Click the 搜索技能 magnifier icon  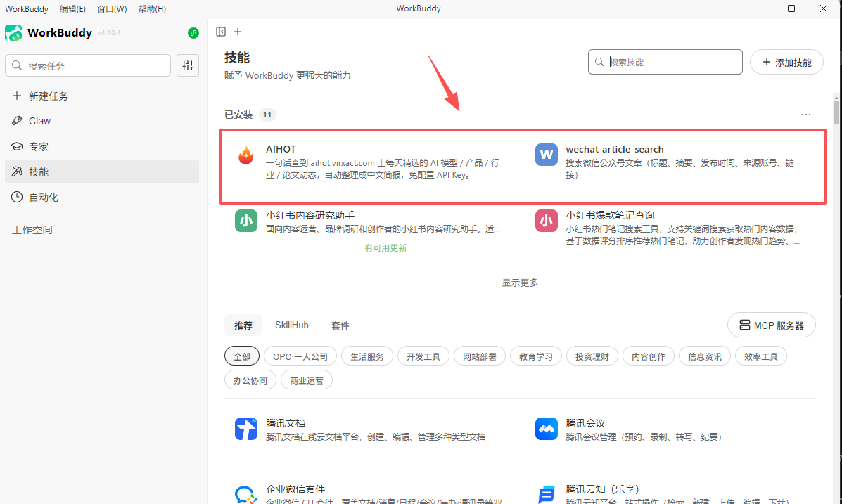(x=599, y=63)
